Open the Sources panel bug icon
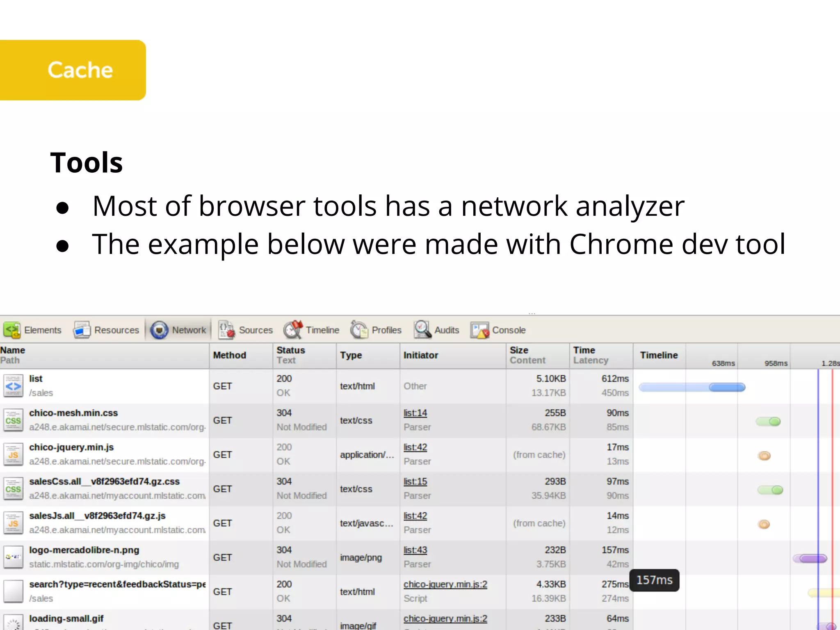This screenshot has width=840, height=630. (226, 330)
